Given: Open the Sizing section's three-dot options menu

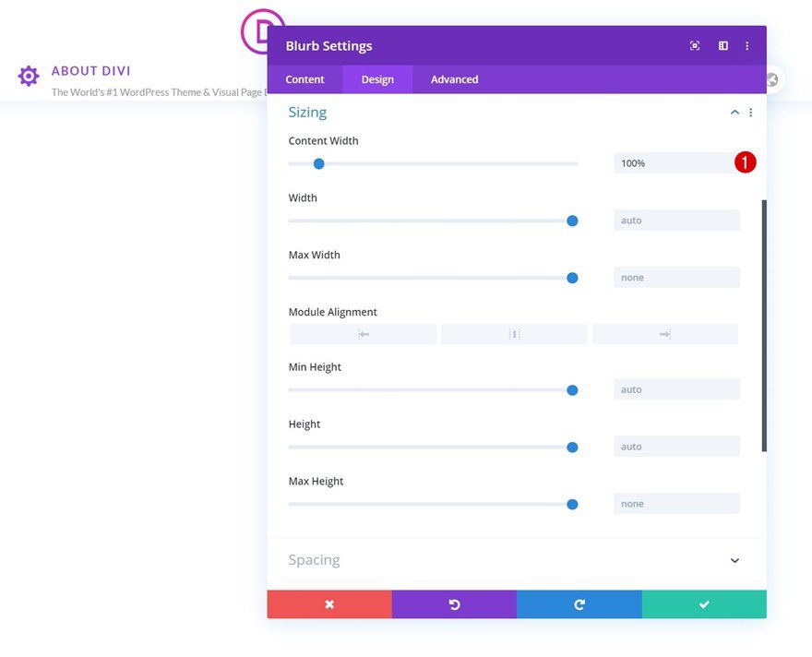Looking at the screenshot, I should pos(750,112).
